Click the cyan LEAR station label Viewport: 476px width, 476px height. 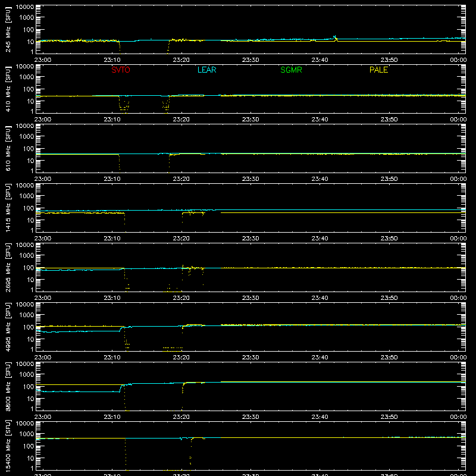pos(206,70)
